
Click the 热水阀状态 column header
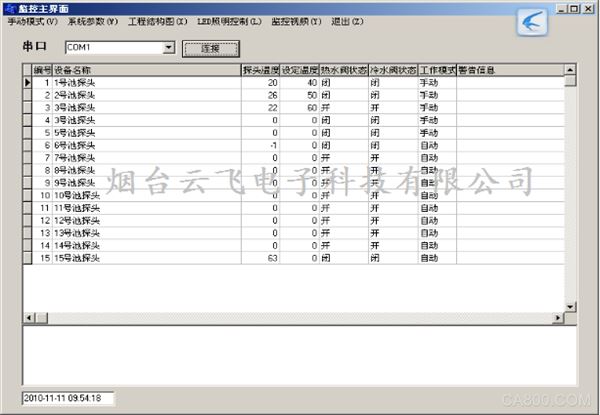(x=344, y=70)
